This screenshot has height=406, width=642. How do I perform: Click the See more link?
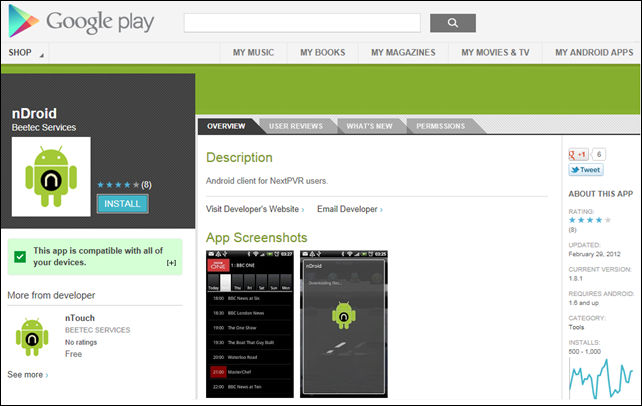(x=28, y=374)
